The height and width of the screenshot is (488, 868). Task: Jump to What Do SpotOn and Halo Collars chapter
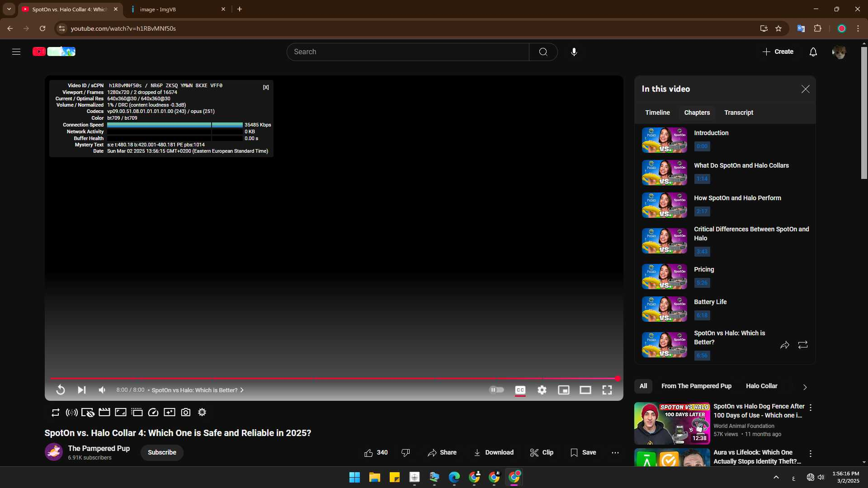pos(725,173)
